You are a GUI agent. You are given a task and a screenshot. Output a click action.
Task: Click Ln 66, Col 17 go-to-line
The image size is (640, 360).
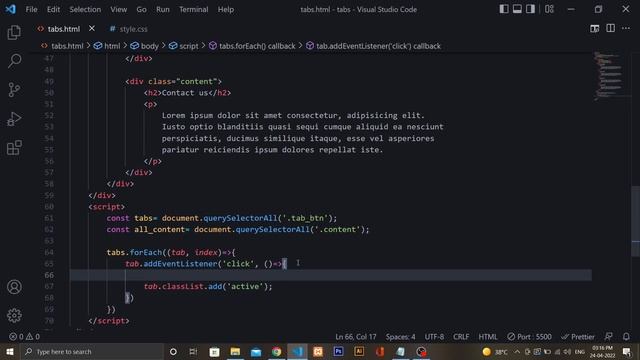(x=356, y=337)
